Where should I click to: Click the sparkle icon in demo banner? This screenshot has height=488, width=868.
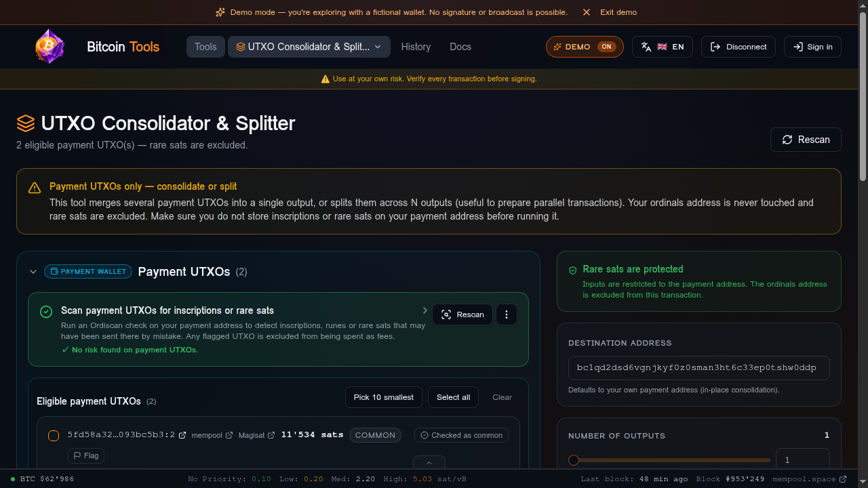tap(220, 12)
